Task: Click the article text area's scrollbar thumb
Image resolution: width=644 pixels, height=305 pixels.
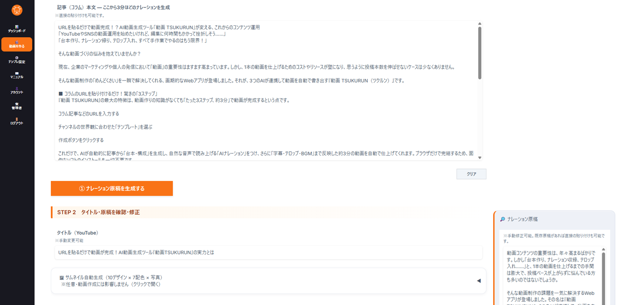Action: click(x=480, y=53)
